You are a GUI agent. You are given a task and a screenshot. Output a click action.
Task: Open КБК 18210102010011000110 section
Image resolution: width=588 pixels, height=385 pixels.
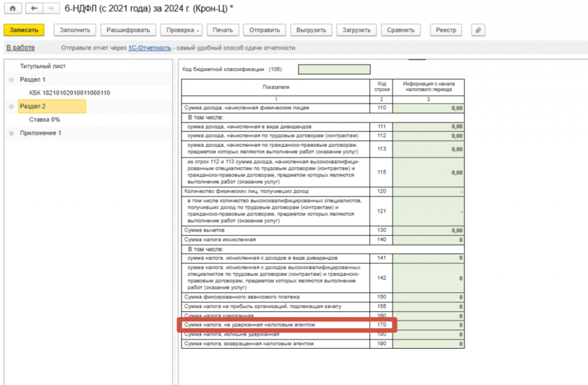pos(69,93)
